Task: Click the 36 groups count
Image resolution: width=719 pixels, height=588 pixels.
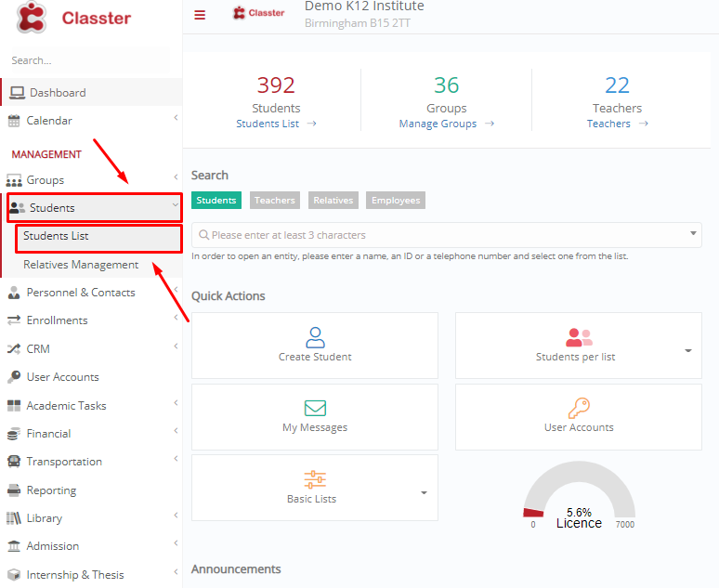Action: 446,85
